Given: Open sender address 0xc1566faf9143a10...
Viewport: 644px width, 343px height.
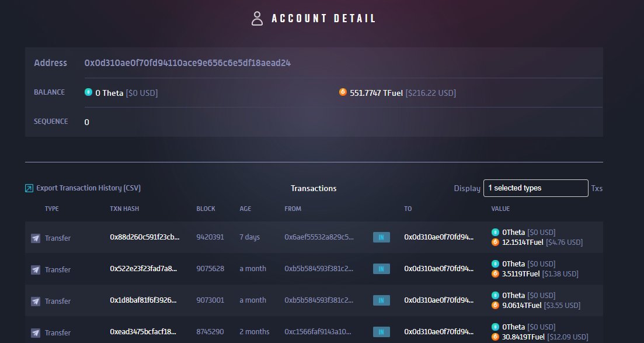Looking at the screenshot, I should coord(318,331).
